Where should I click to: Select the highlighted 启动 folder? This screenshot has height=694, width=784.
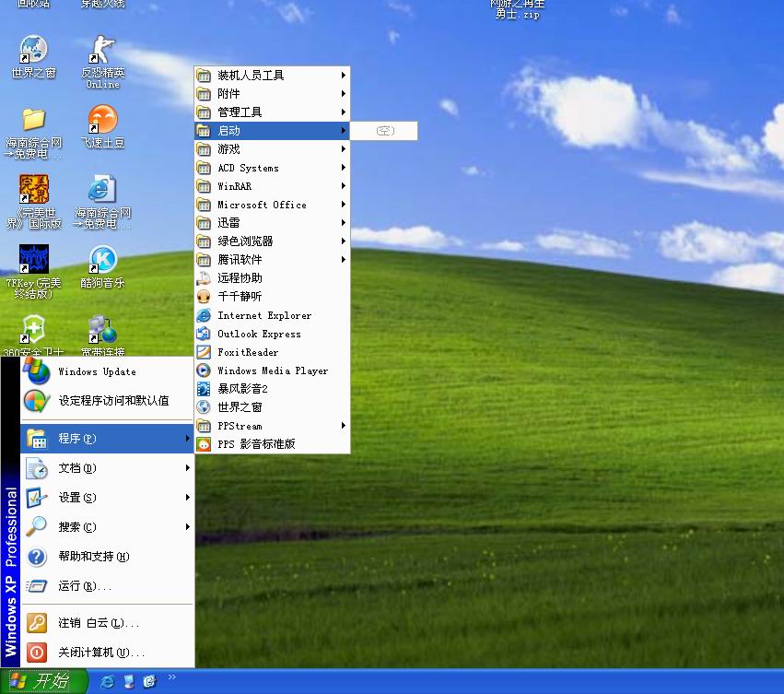(x=272, y=131)
